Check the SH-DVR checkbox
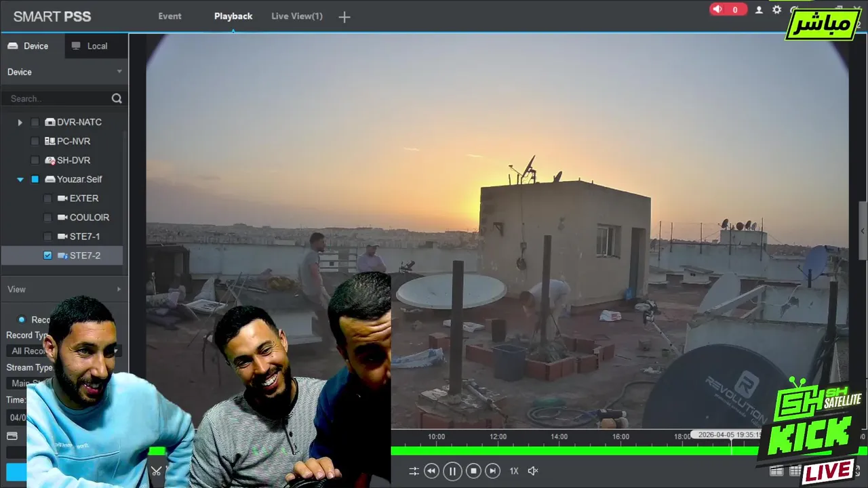This screenshot has width=868, height=488. [x=35, y=160]
